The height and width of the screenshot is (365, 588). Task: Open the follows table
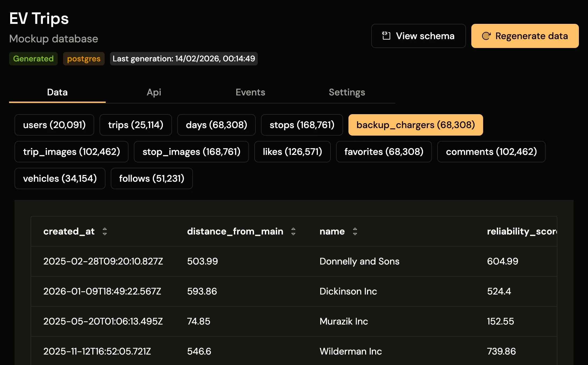click(152, 178)
